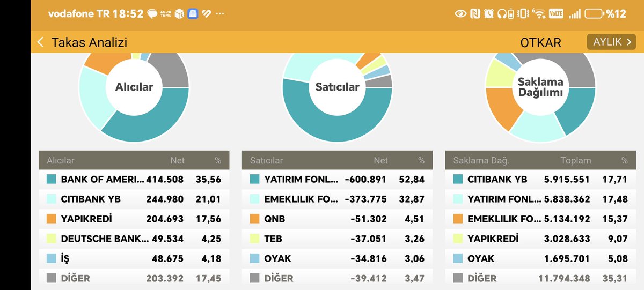Tap the package box notification icon
This screenshot has height=290, width=644.
tap(180, 14)
